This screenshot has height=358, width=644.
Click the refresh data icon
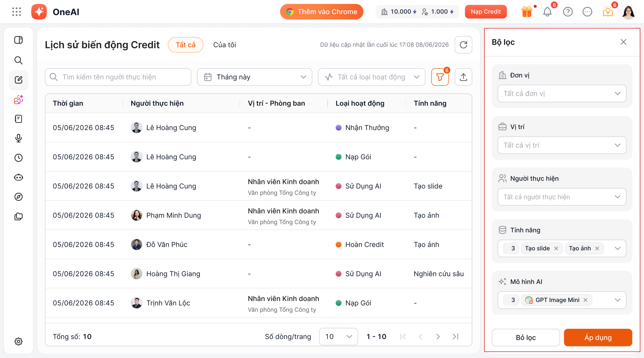[463, 45]
